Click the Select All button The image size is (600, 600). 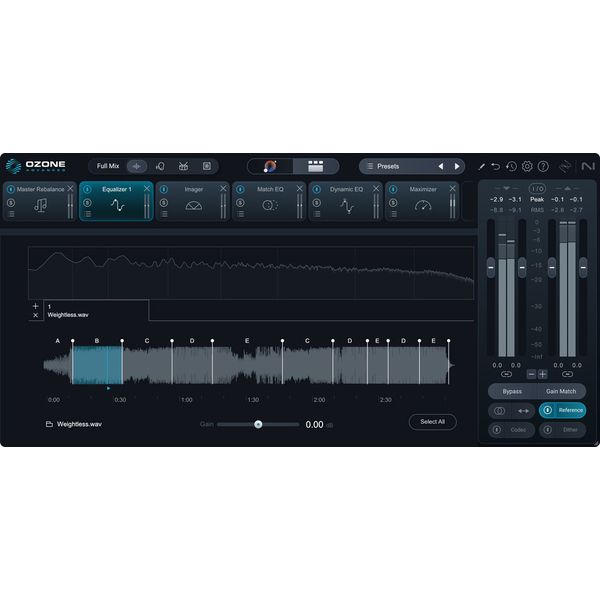[432, 422]
